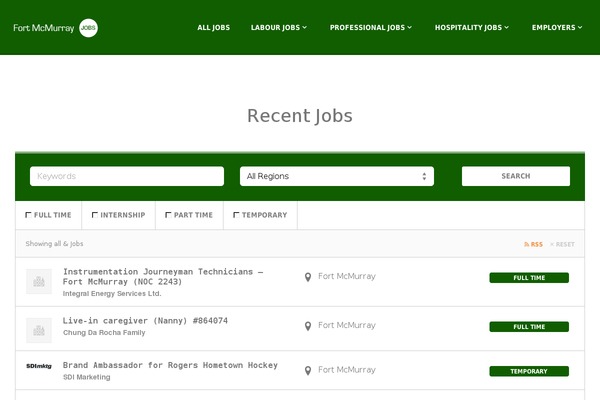Open the RSS feed link
The height and width of the screenshot is (400, 600).
point(533,244)
